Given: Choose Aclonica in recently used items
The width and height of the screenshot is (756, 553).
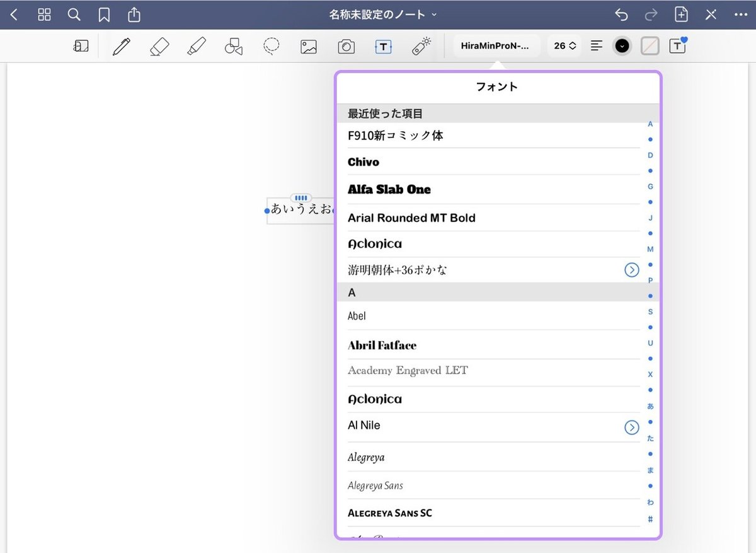Looking at the screenshot, I should tap(494, 243).
